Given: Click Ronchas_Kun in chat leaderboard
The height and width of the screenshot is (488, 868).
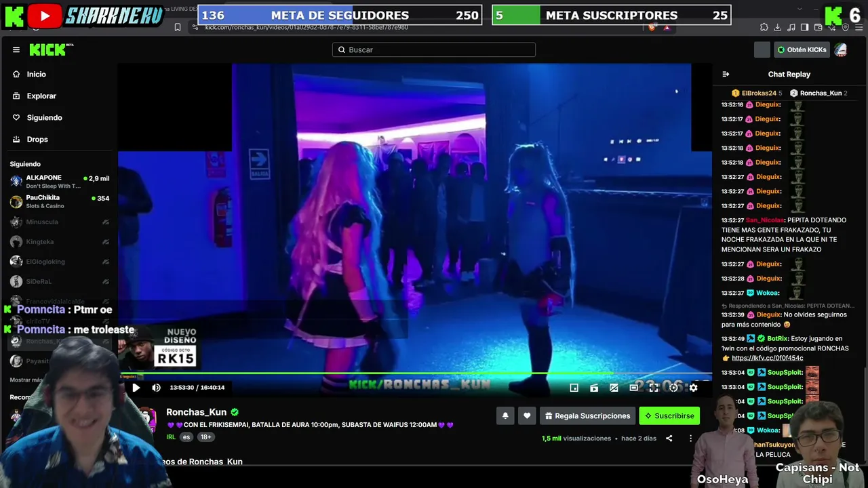Looking at the screenshot, I should click(x=818, y=93).
